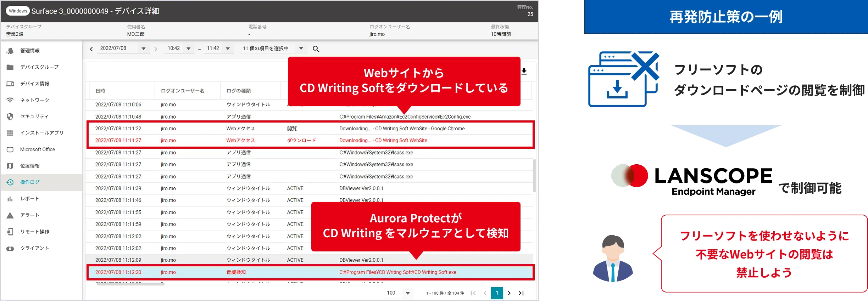Go to previous date chevron
The width and height of the screenshot is (868, 301).
click(x=91, y=49)
